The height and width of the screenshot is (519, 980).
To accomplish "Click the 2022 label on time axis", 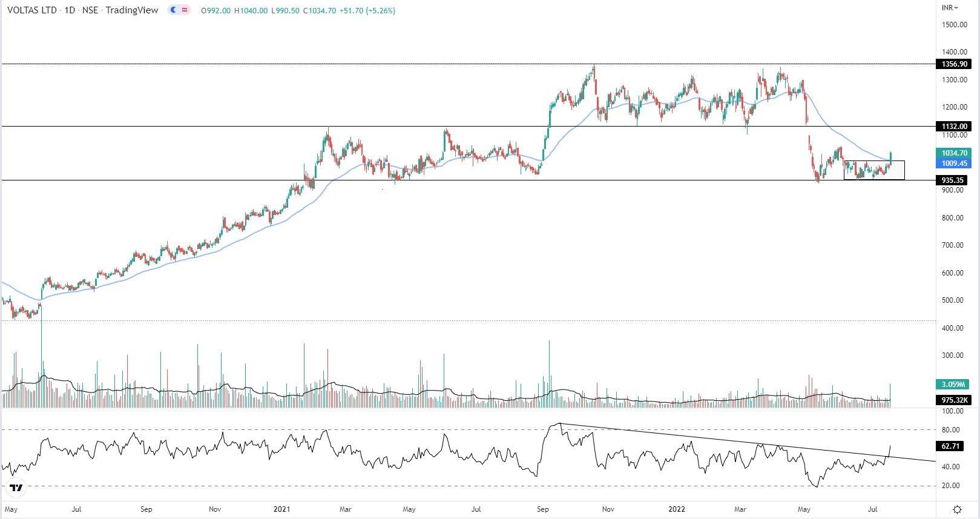I will pos(676,509).
